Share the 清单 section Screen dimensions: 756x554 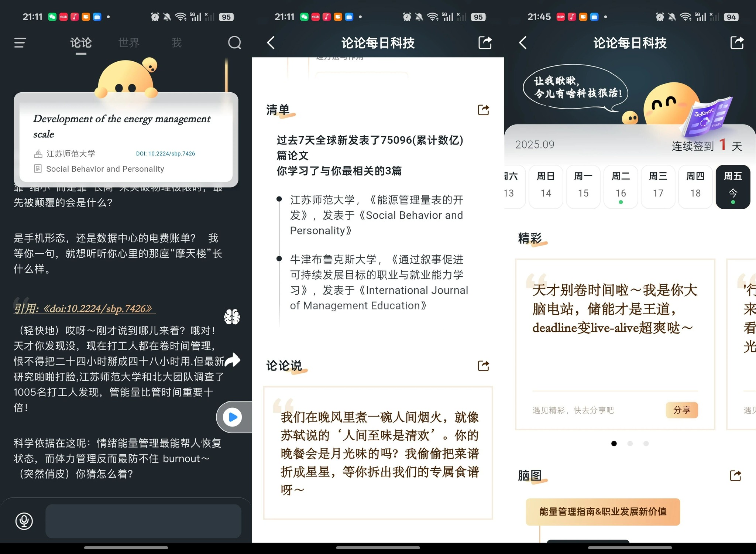(483, 110)
